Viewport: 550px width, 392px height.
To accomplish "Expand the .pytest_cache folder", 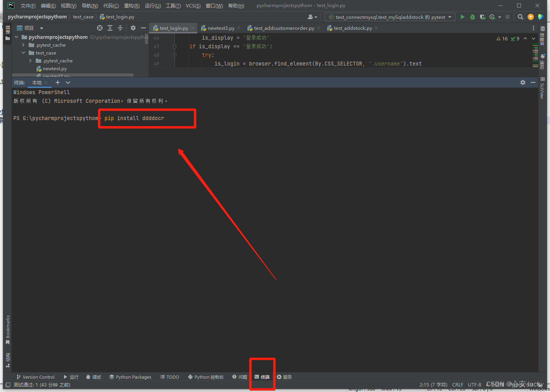I will click(x=23, y=45).
